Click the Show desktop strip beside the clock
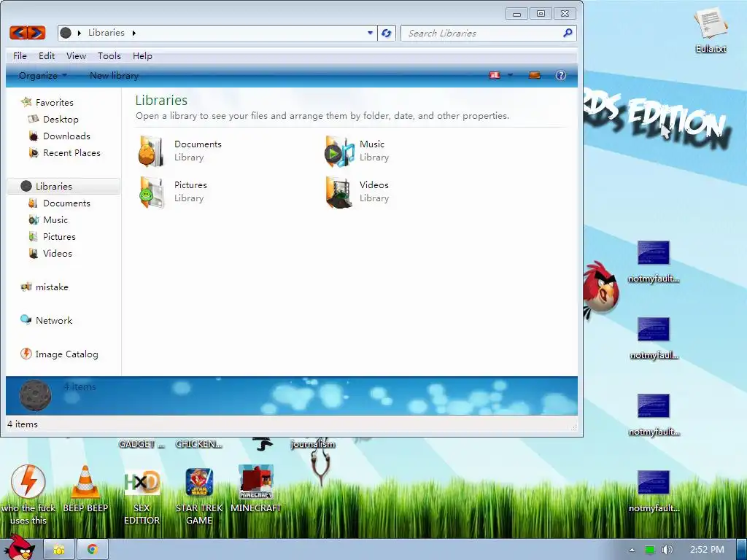 [x=741, y=550]
